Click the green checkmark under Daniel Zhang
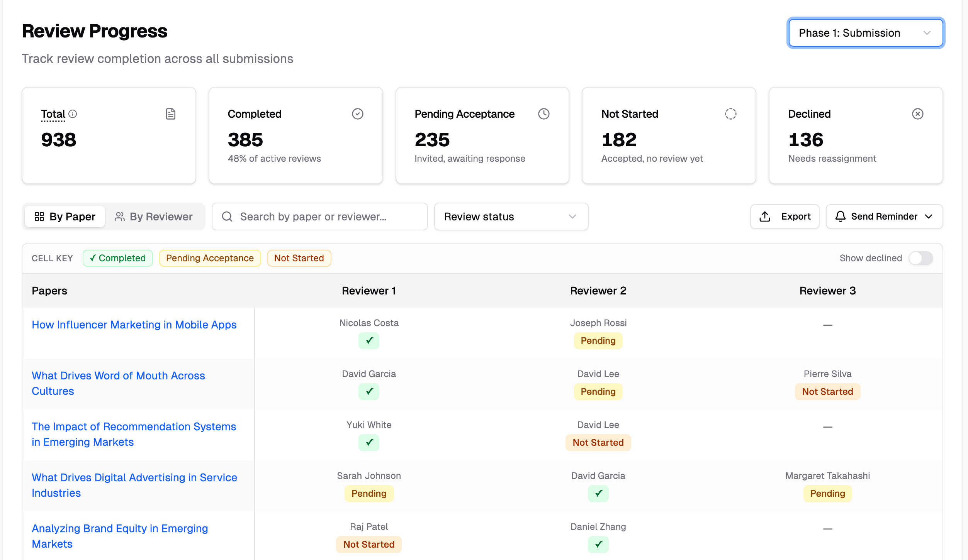This screenshot has width=968, height=560. pyautogui.click(x=598, y=545)
